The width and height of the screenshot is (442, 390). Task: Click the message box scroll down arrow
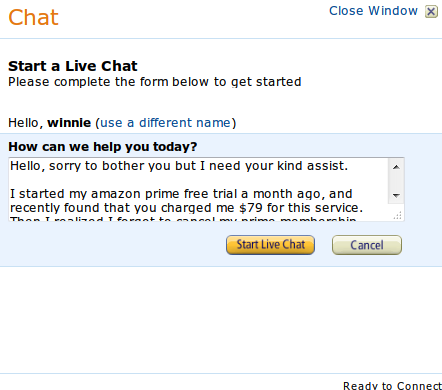coord(396,196)
